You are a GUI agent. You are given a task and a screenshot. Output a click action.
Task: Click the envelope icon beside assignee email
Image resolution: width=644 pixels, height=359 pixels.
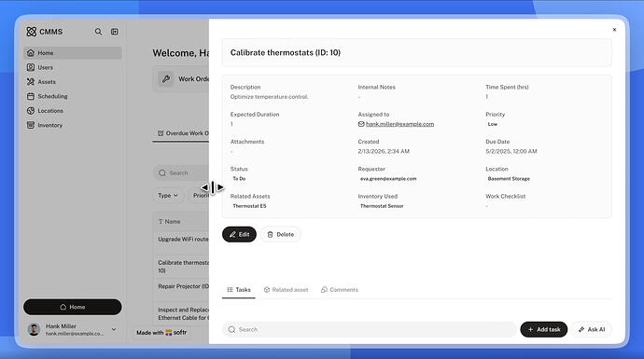coord(361,124)
